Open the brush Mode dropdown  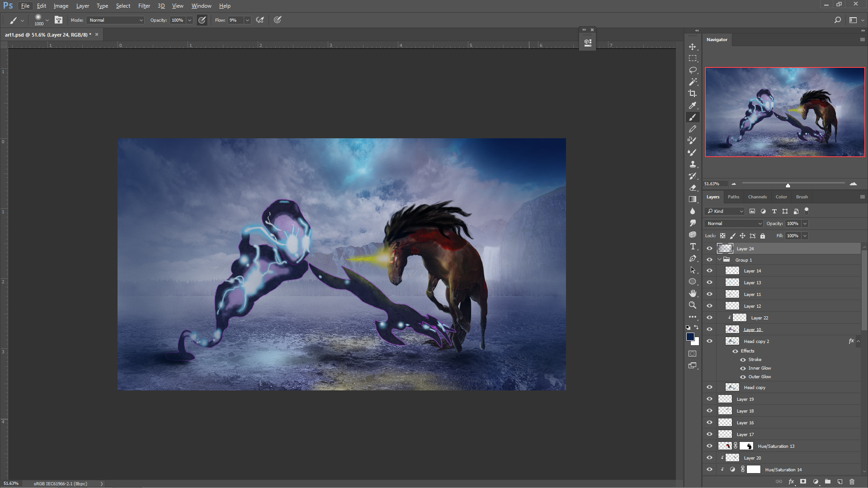point(115,20)
